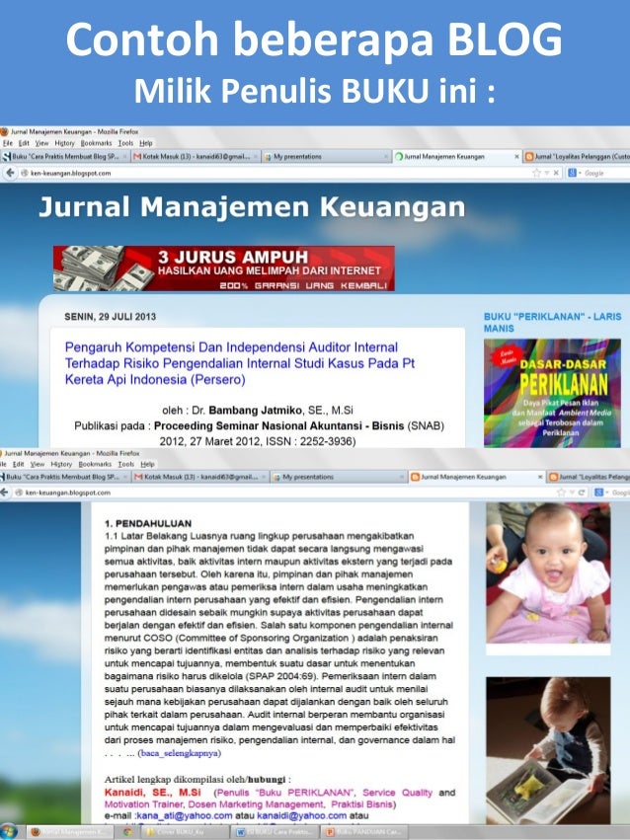Open History menu in lower Firefox window
Screen dimensions: 630x840
click(x=61, y=464)
